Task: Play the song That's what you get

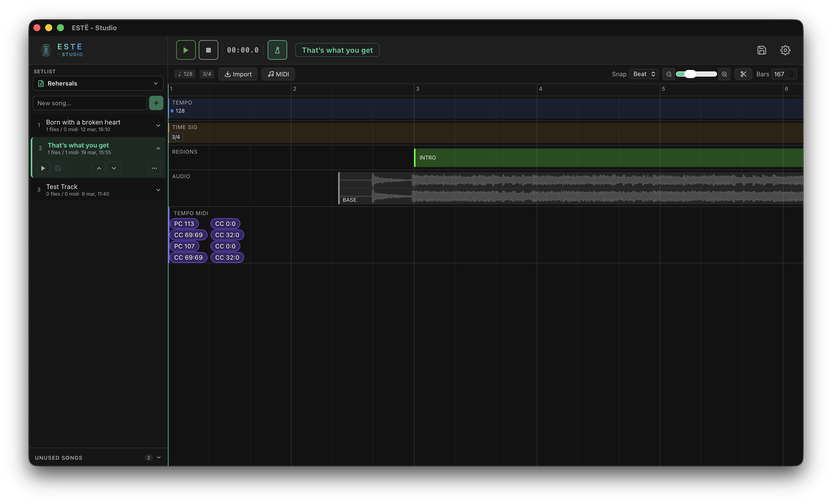Action: point(43,168)
